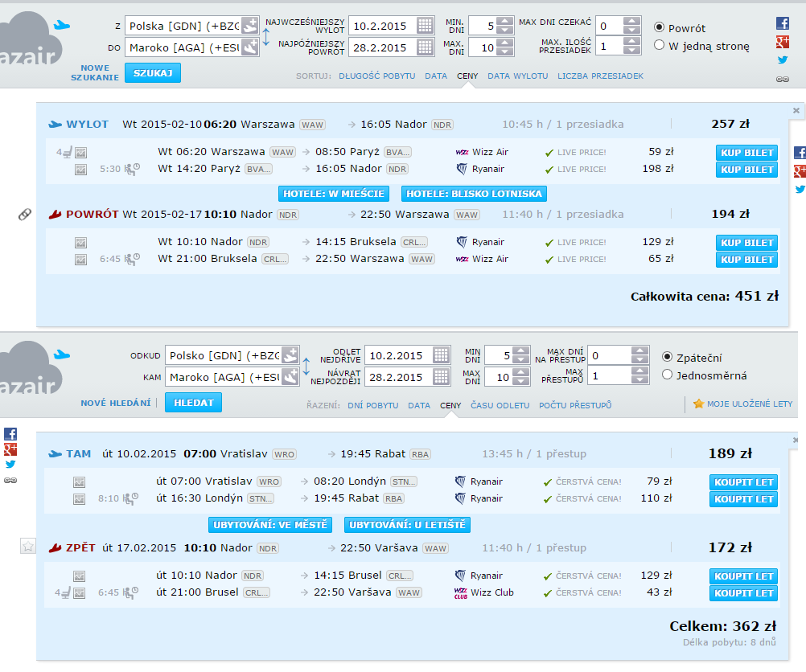Buy Wizz Air ticket for 59 zł
Viewport: 806px width, 672px height.
point(746,153)
